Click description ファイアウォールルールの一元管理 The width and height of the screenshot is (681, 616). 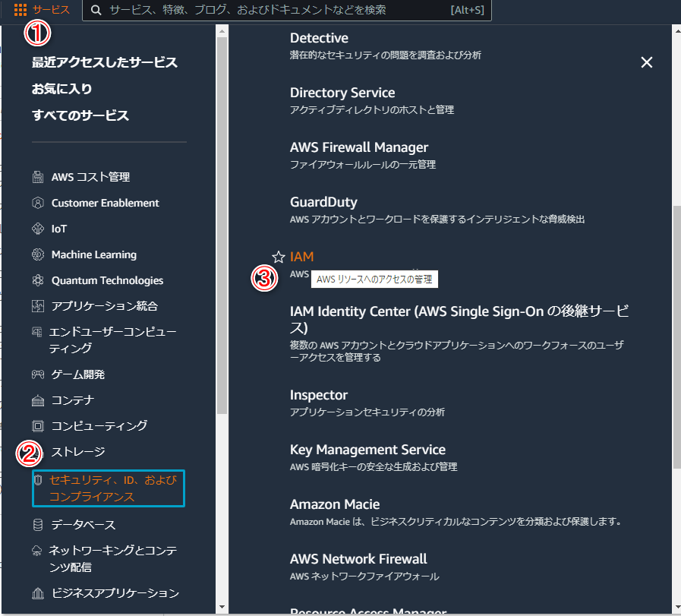(x=363, y=165)
